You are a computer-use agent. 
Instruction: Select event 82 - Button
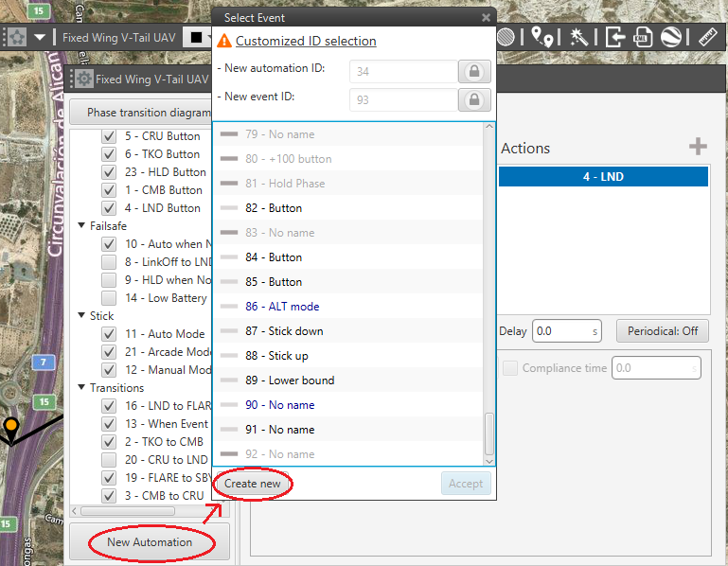348,208
